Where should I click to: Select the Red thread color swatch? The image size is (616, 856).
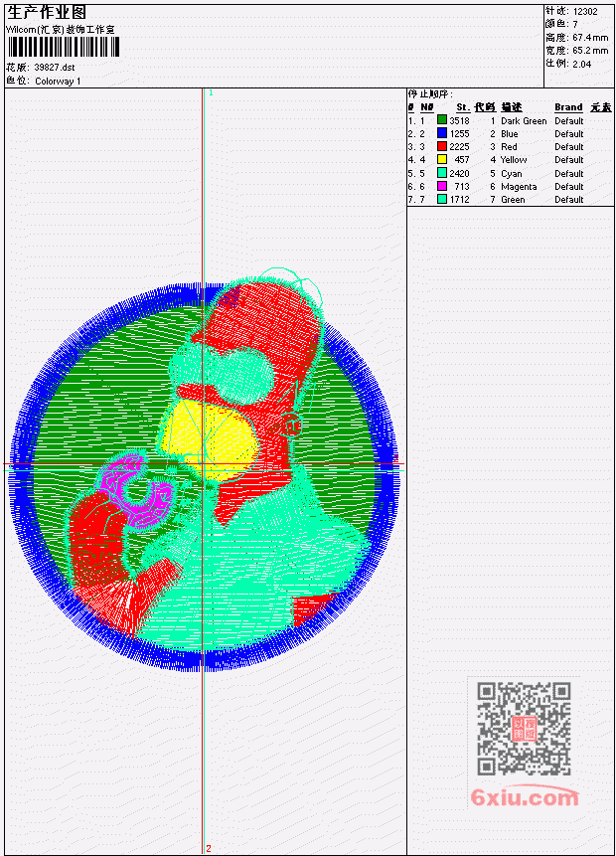coord(442,146)
